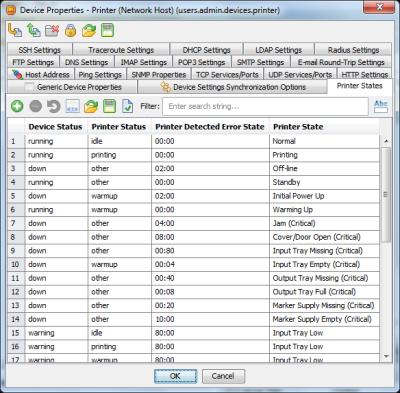Select the 'Off-line' printer state cell
Viewport: 400px width, 393px height.
coord(324,169)
